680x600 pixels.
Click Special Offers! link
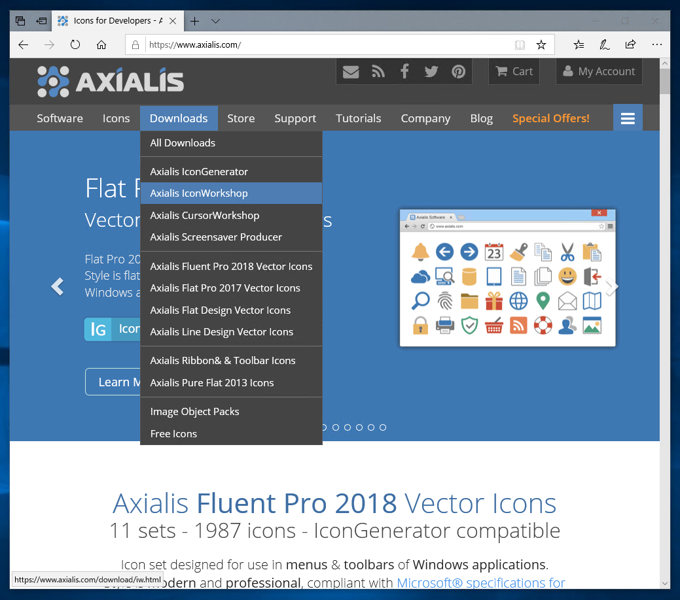551,118
